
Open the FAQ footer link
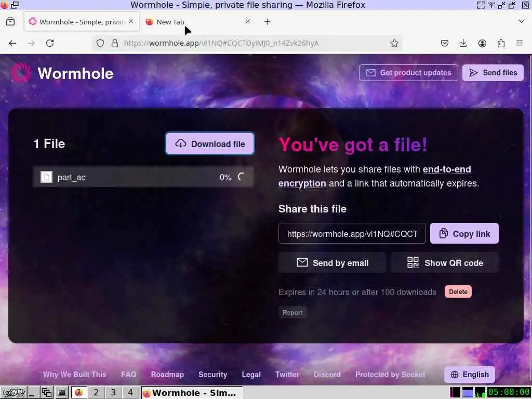(x=129, y=374)
